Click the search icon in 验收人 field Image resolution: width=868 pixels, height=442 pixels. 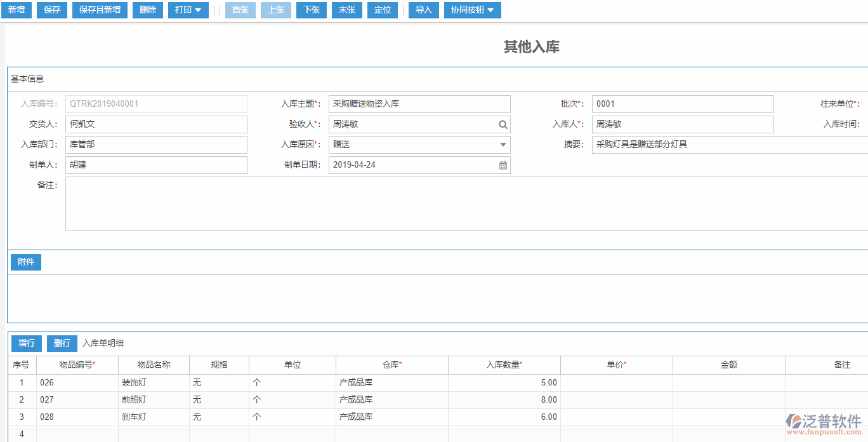(503, 124)
